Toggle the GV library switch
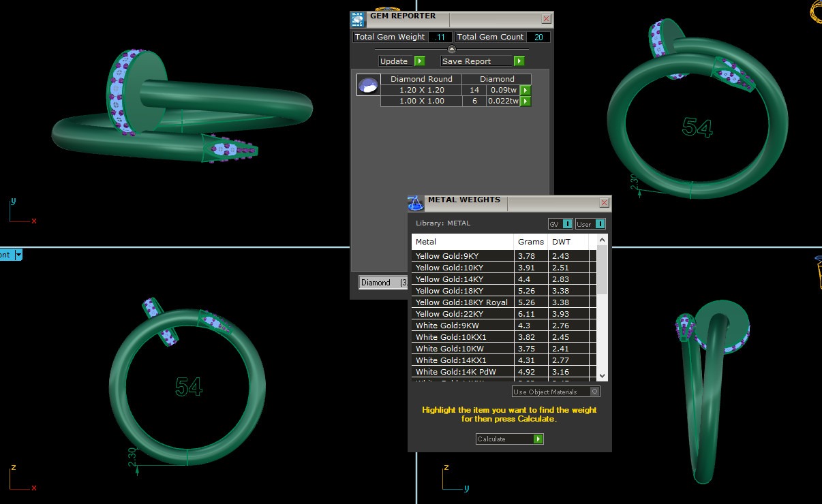 tap(567, 224)
